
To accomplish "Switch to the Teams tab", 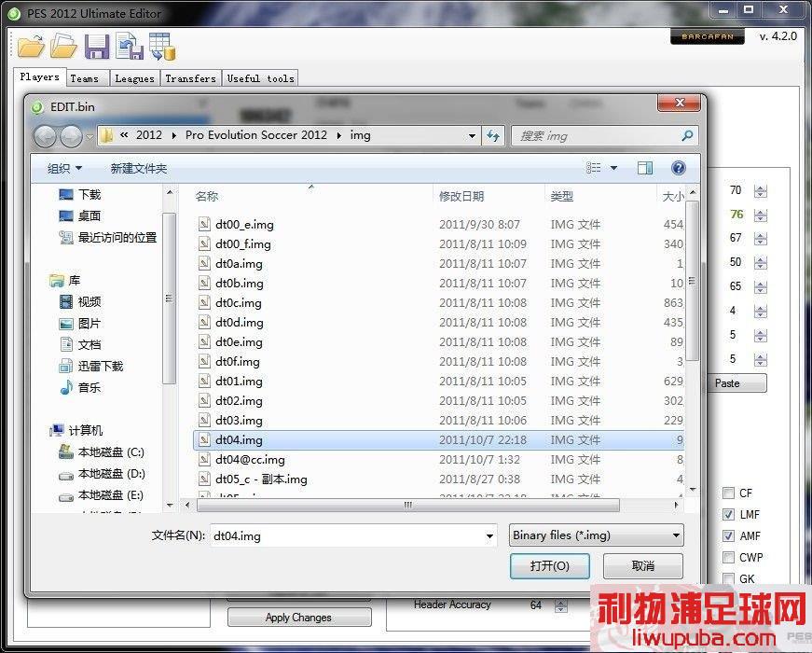I will [87, 78].
